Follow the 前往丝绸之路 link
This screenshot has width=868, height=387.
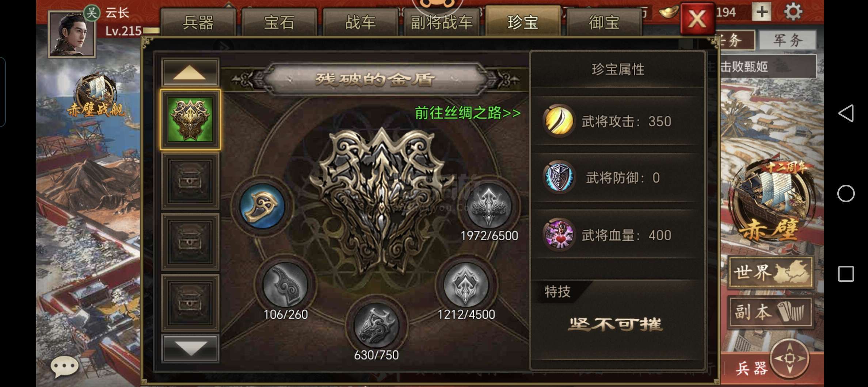click(x=468, y=113)
